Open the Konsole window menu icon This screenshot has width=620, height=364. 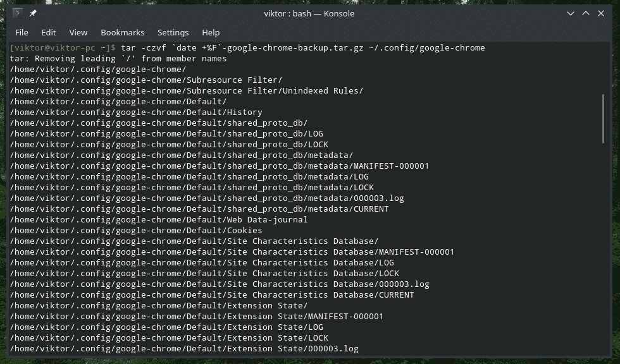click(x=18, y=13)
